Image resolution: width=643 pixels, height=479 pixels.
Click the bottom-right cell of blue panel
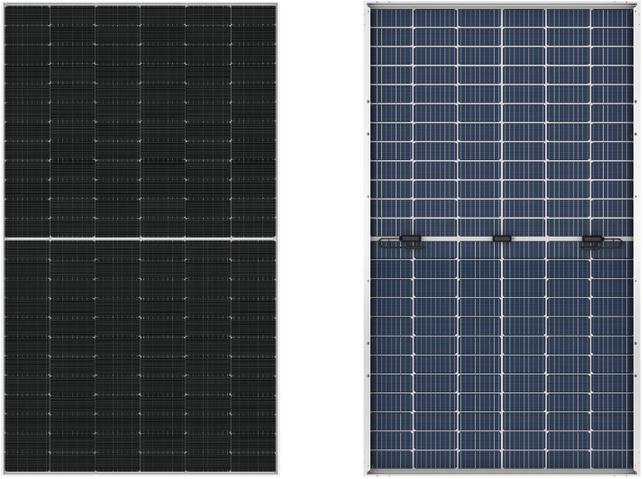[x=612, y=459]
